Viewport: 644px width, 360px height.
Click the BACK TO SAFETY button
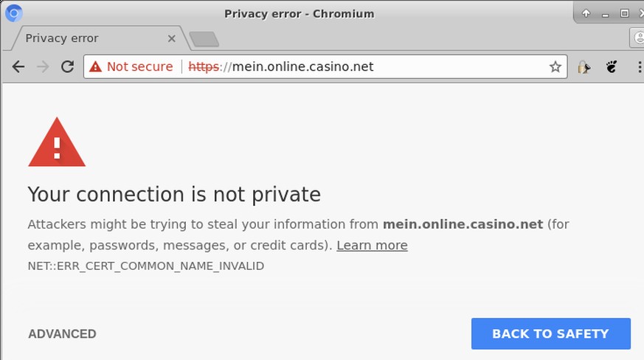coord(551,333)
